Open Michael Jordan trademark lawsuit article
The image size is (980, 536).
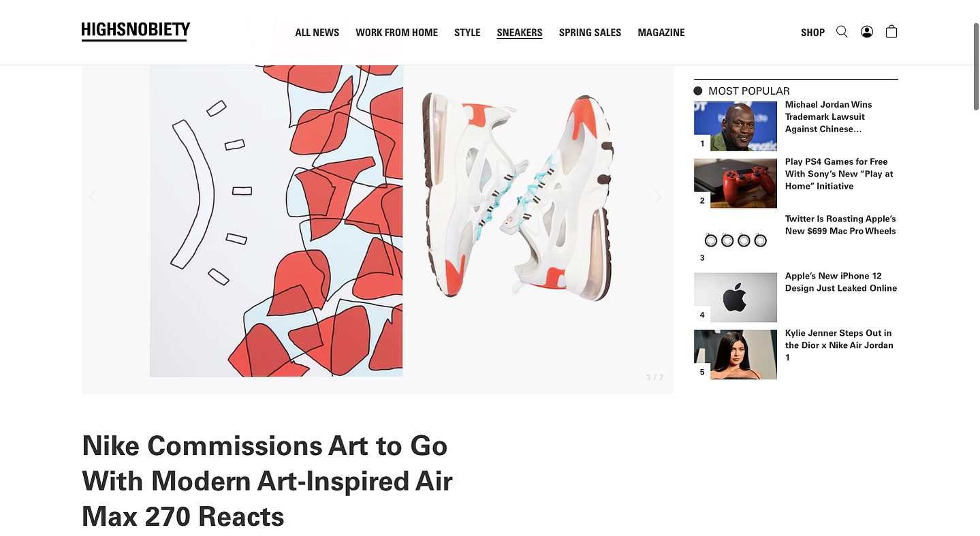coord(828,116)
